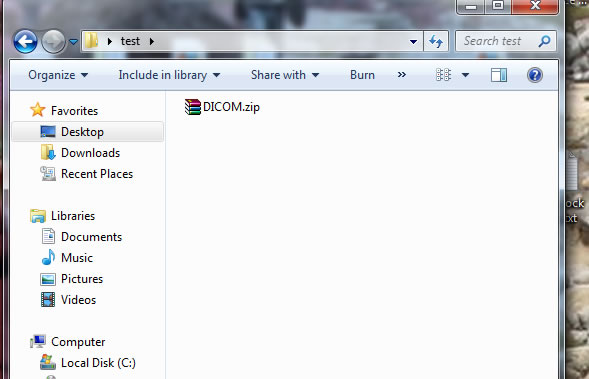Select the DICOM.zip archive file

click(x=222, y=107)
